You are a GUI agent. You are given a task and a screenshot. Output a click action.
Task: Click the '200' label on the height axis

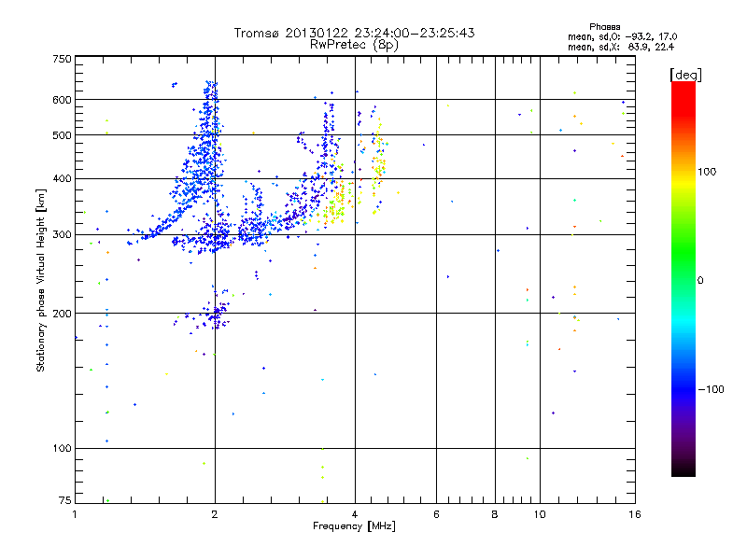point(62,314)
